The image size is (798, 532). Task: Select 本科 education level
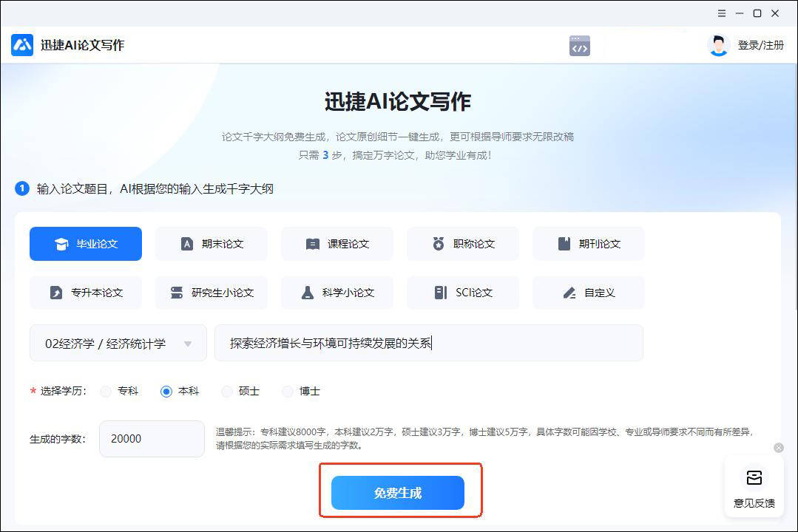180,391
